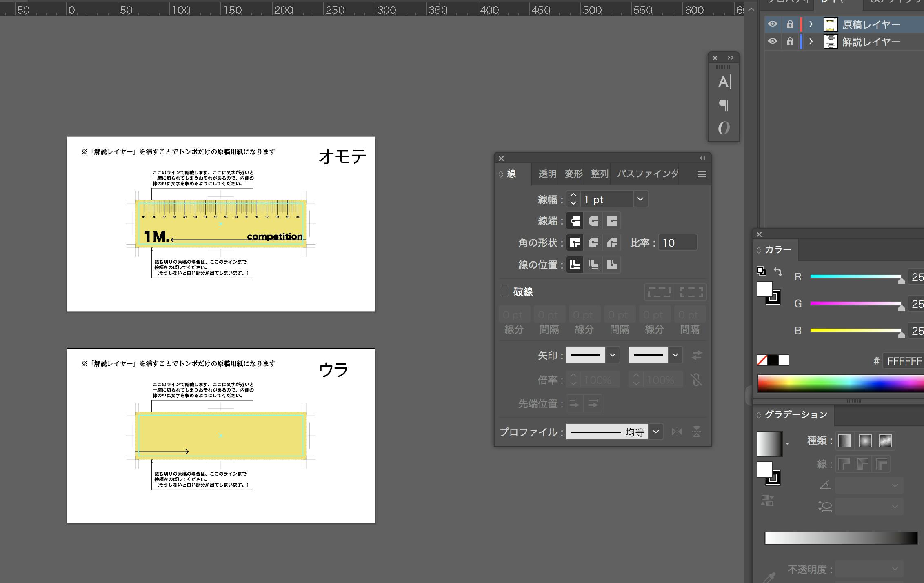This screenshot has height=583, width=924.
Task: Choose round join corner shape icon
Action: coord(593,243)
